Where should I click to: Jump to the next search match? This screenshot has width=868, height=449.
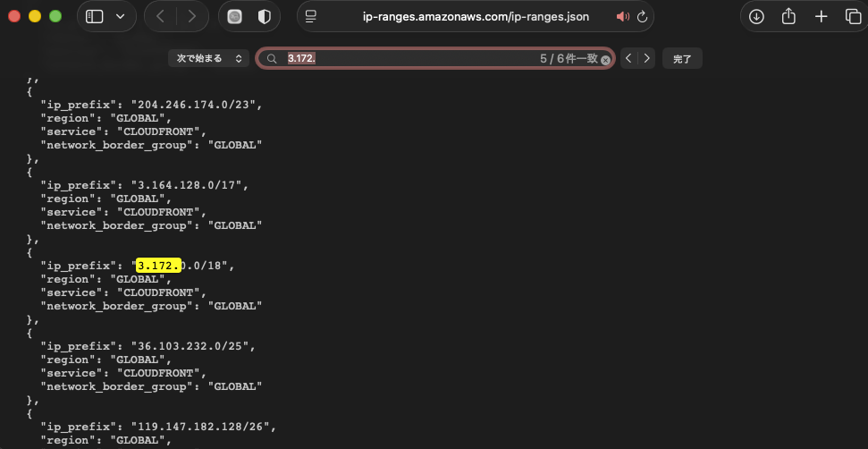pos(646,58)
